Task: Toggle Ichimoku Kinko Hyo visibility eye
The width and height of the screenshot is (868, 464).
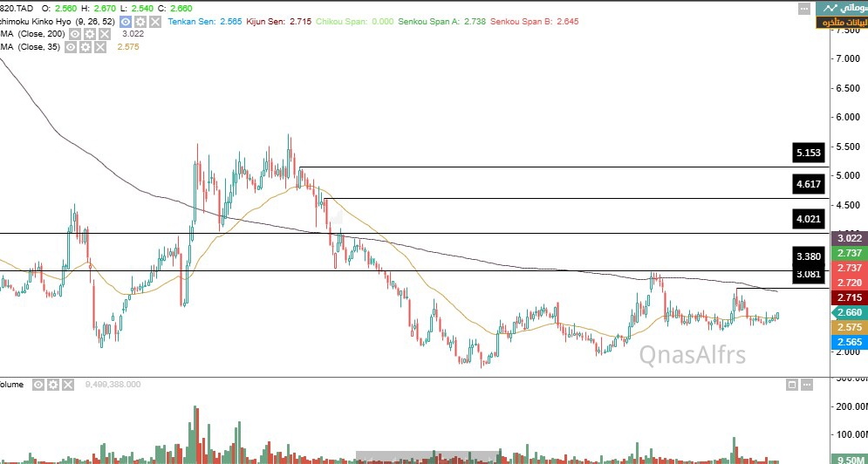Action: point(126,22)
